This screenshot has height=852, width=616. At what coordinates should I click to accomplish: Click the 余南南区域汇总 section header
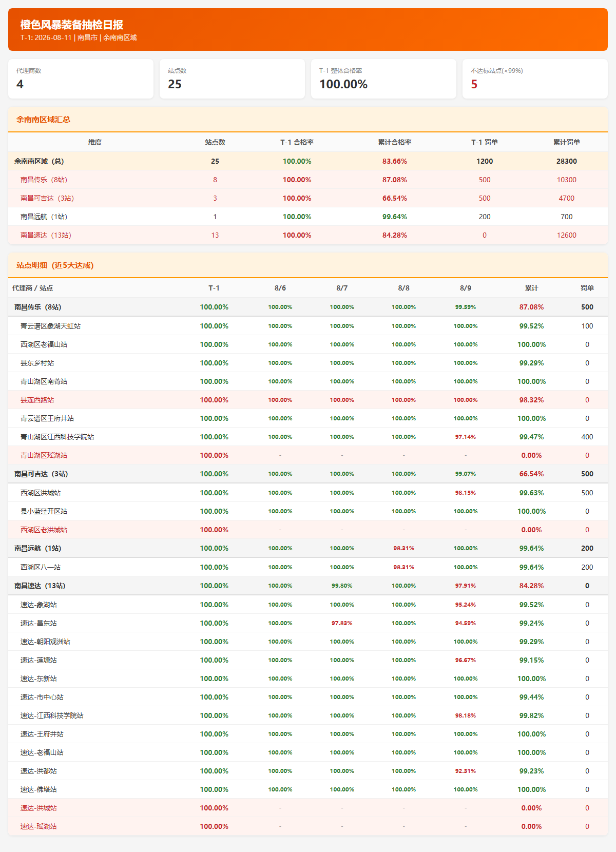coord(308,120)
